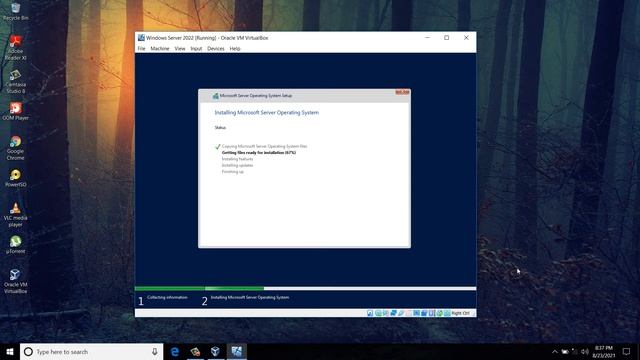The width and height of the screenshot is (640, 360).
Task: Open the Action Center notifications icon
Action: 626,351
